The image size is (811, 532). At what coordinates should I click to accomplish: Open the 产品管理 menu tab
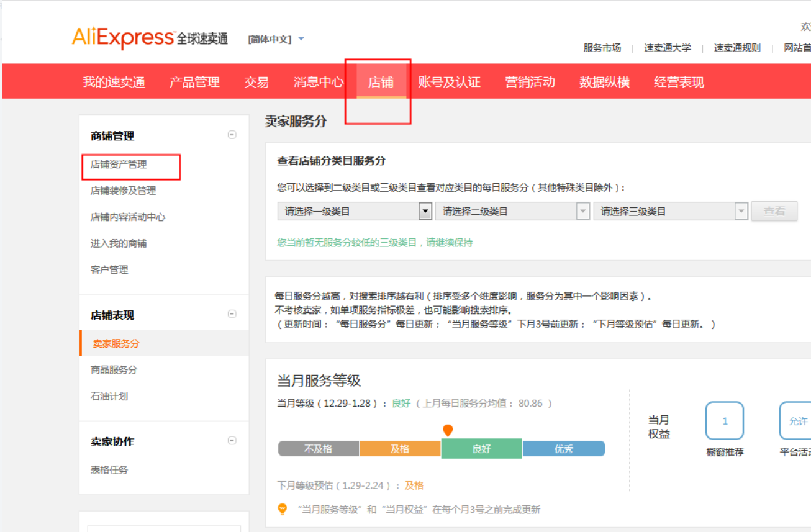coord(195,82)
